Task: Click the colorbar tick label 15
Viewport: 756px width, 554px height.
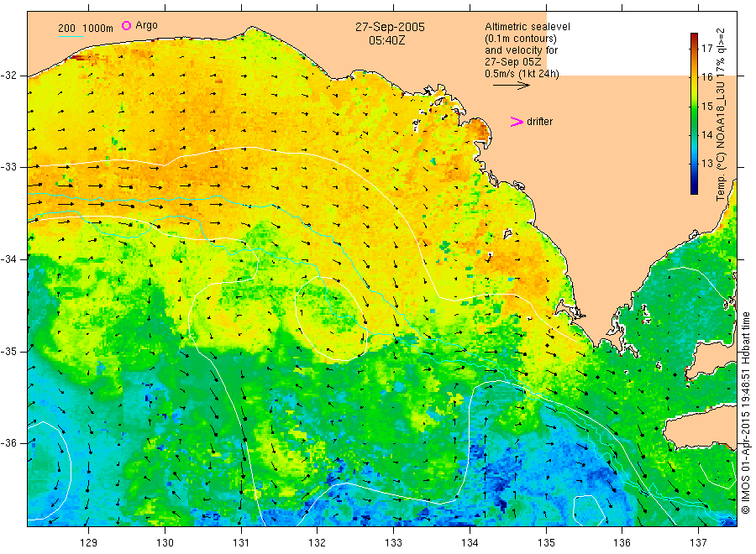Action: pos(706,106)
